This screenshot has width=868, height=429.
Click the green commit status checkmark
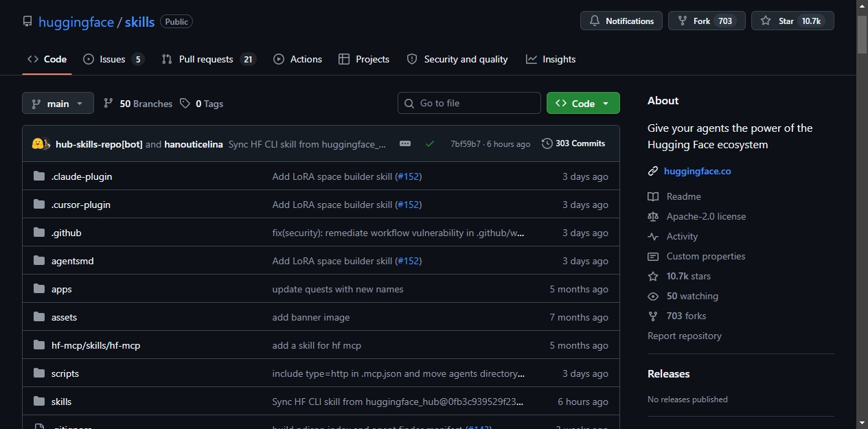(x=430, y=143)
